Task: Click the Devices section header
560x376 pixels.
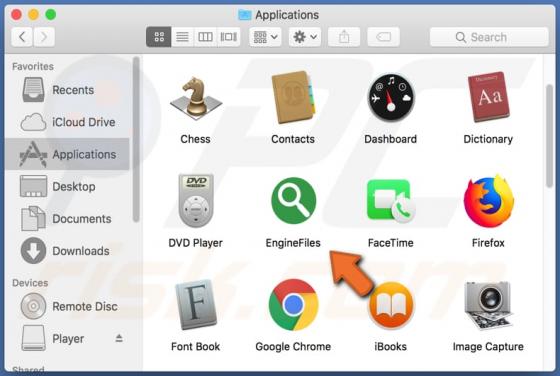Action: click(30, 283)
